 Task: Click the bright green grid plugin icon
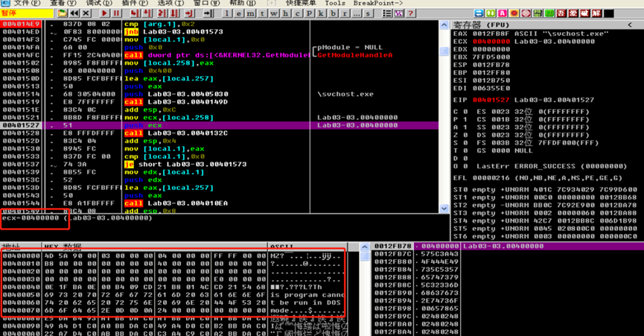tap(549, 13)
